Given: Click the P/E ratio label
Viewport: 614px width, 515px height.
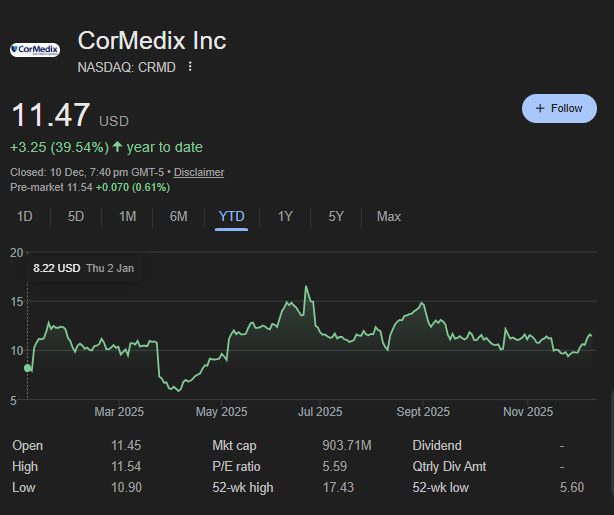Looking at the screenshot, I should coord(236,467).
